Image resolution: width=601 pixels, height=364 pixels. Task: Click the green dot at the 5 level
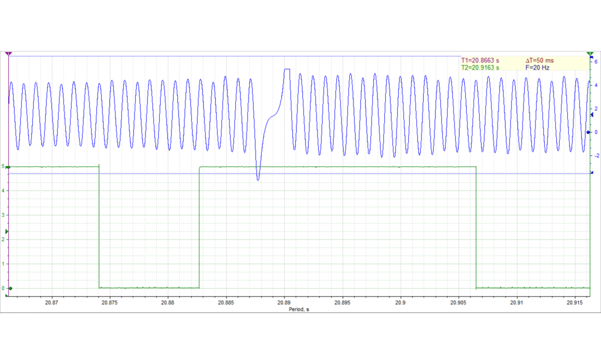[x=9, y=167]
